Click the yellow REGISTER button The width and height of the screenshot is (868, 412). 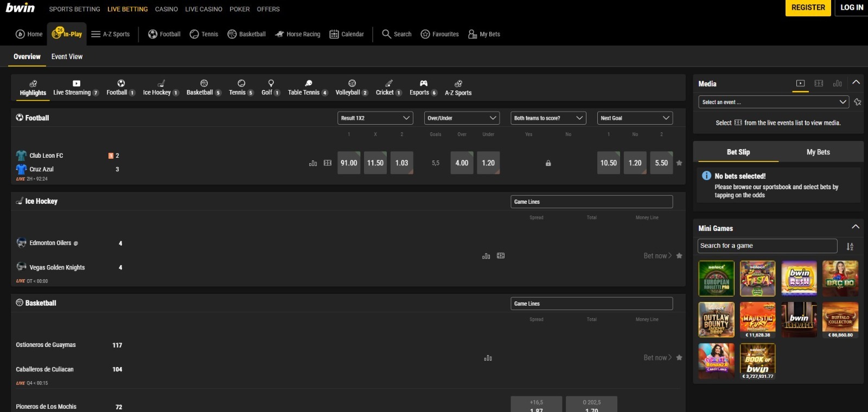coord(808,8)
